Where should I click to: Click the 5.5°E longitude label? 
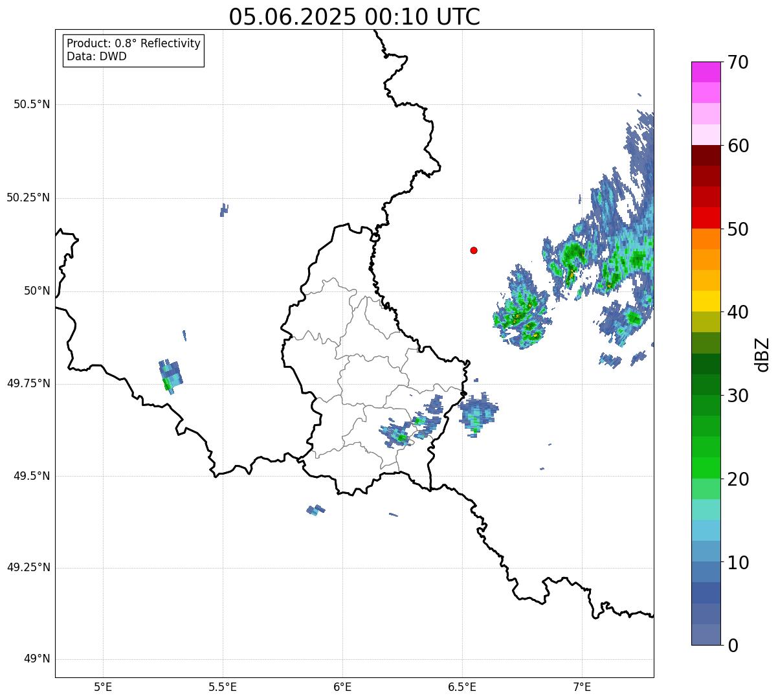click(x=223, y=687)
